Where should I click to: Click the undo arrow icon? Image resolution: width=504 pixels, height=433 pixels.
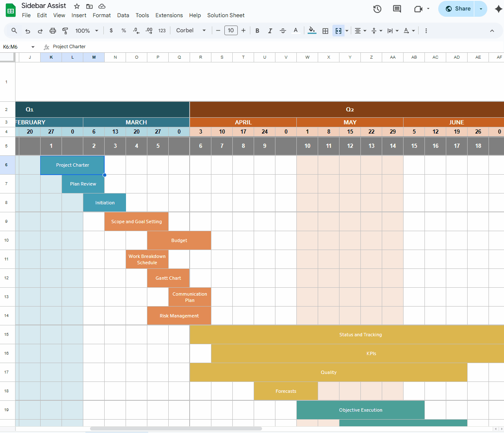point(28,31)
